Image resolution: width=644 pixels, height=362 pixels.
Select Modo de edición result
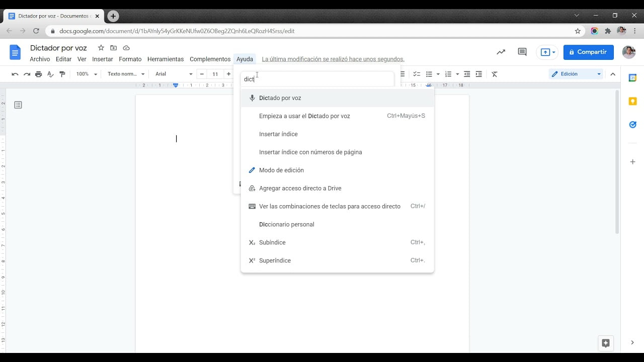(x=337, y=170)
